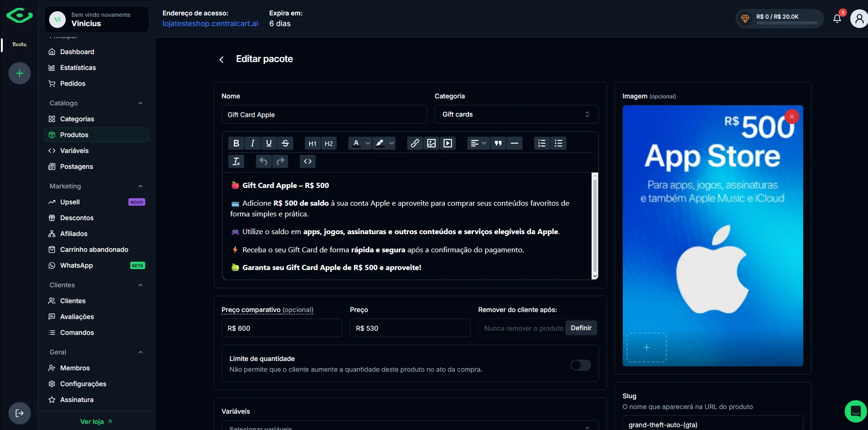Select the Teste store in the left rail

pos(20,45)
